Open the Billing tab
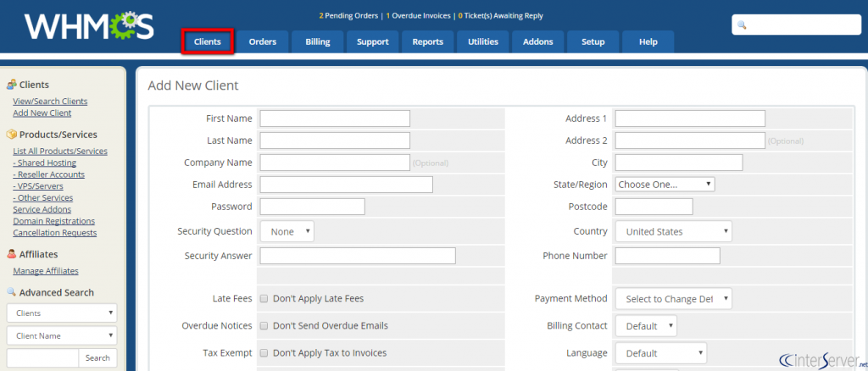Viewport: 868px width, 371px height. tap(318, 42)
